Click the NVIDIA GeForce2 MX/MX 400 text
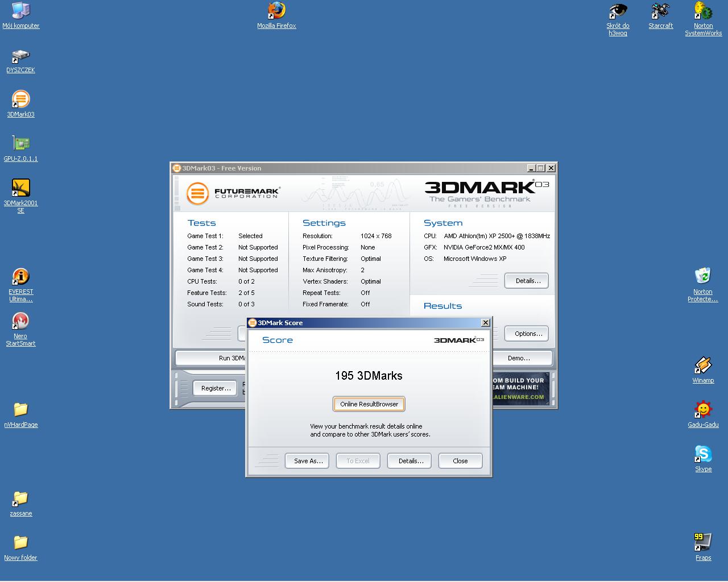 (x=484, y=247)
